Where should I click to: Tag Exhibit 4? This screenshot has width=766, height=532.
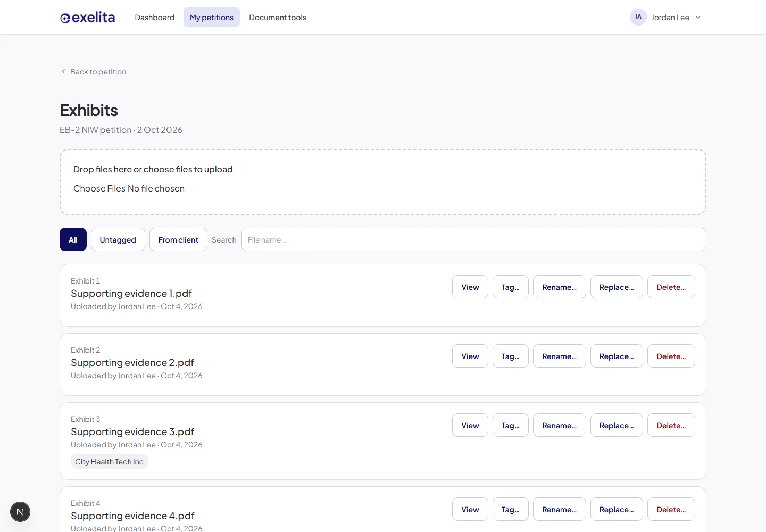[x=511, y=509]
